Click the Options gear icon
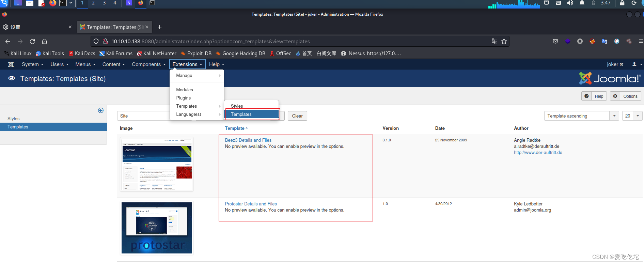644x263 pixels. point(615,96)
